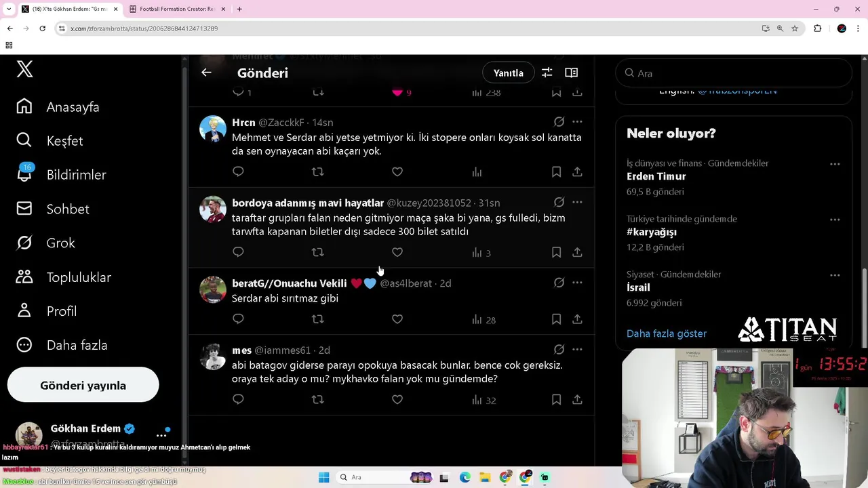View analytics of Hrcn's post
The image size is (868, 488).
477,172
